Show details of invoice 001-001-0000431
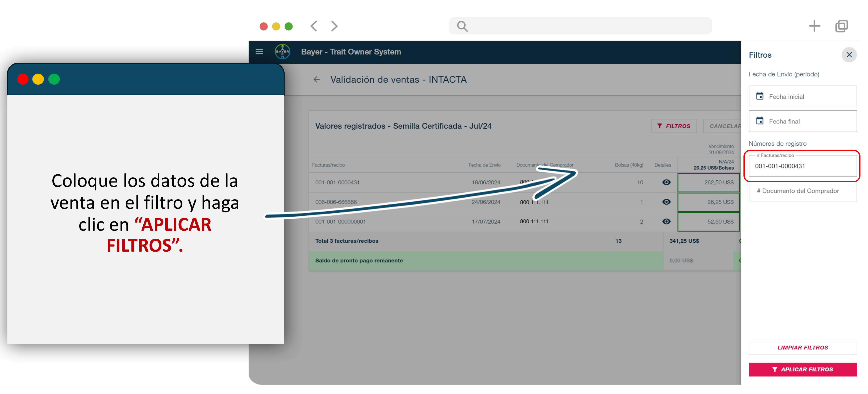 [666, 182]
